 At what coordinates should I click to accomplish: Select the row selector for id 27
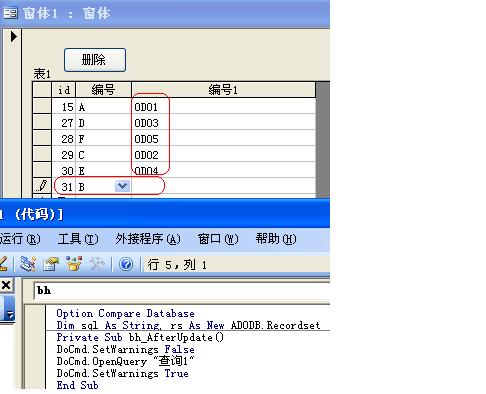click(x=42, y=122)
